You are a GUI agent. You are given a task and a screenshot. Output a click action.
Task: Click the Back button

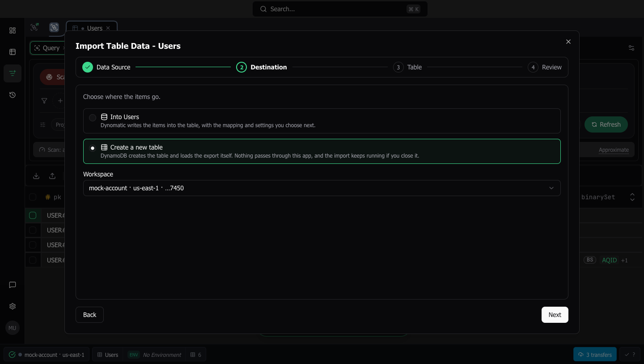89,315
